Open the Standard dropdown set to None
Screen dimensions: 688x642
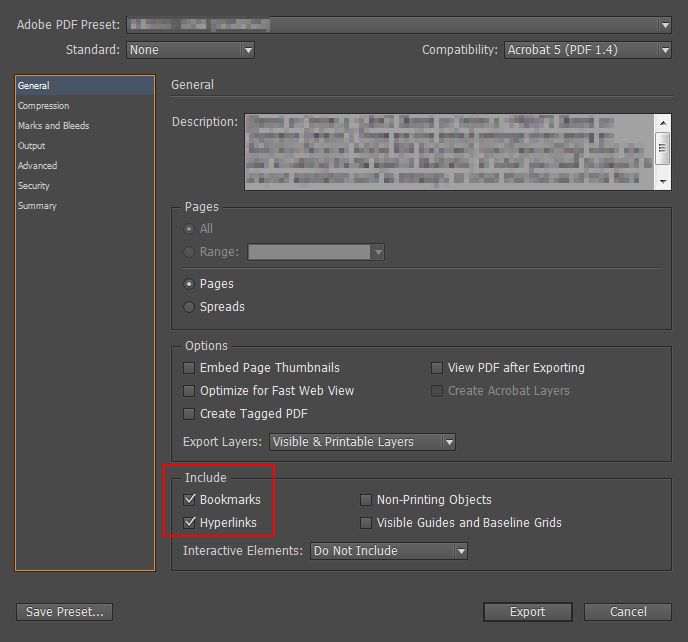190,50
